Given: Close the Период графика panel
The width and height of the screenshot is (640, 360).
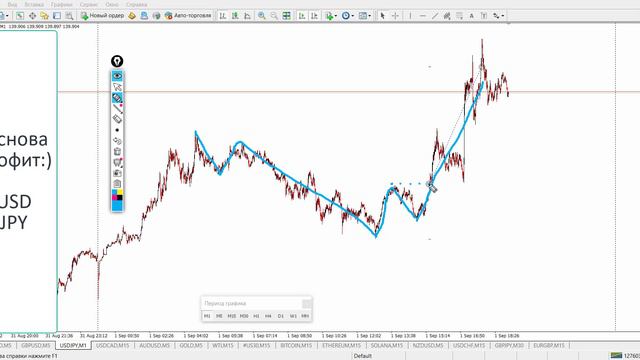Looking at the screenshot, I should (x=307, y=303).
